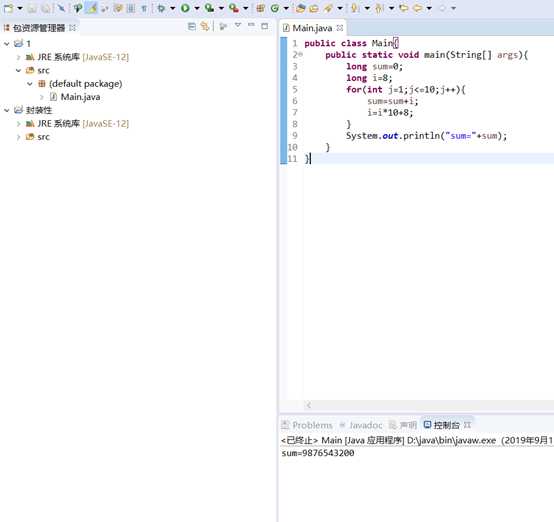Image resolution: width=554 pixels, height=522 pixels.
Task: Click the for loop code line
Action: 406,89
